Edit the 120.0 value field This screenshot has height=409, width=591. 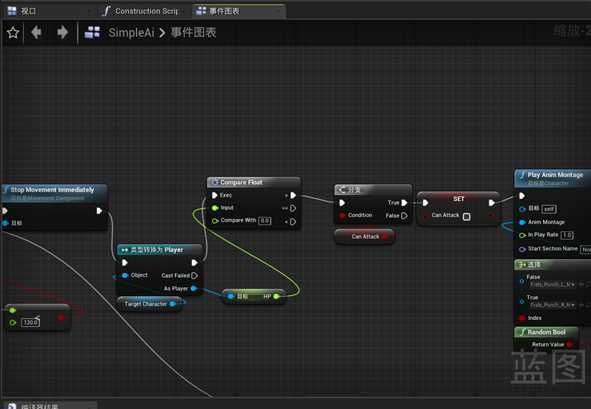tap(30, 322)
